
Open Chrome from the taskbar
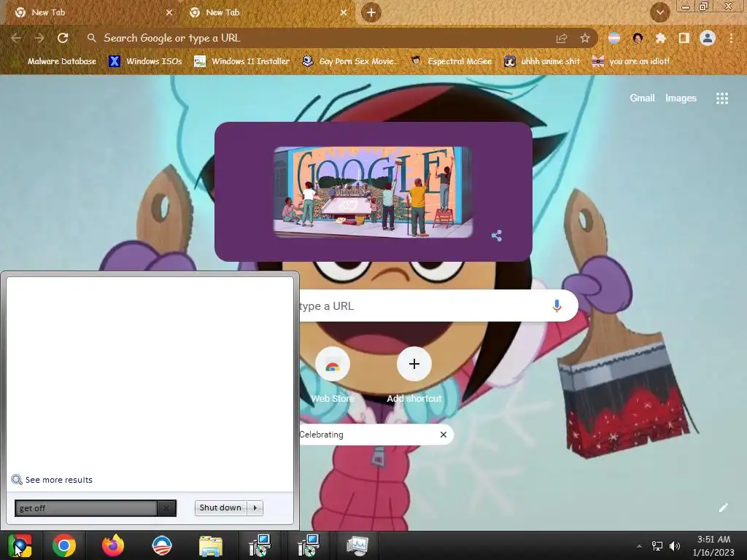click(x=64, y=545)
